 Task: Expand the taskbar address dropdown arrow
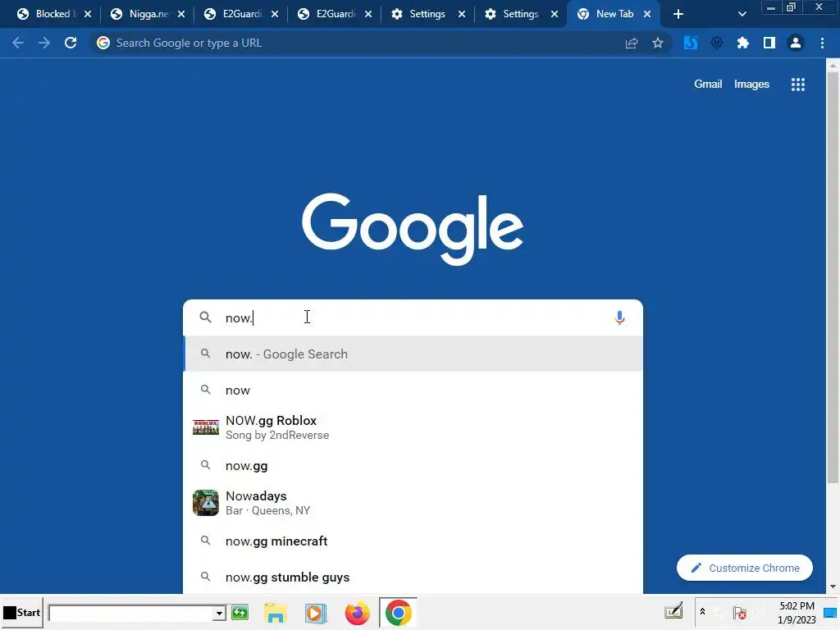click(219, 614)
